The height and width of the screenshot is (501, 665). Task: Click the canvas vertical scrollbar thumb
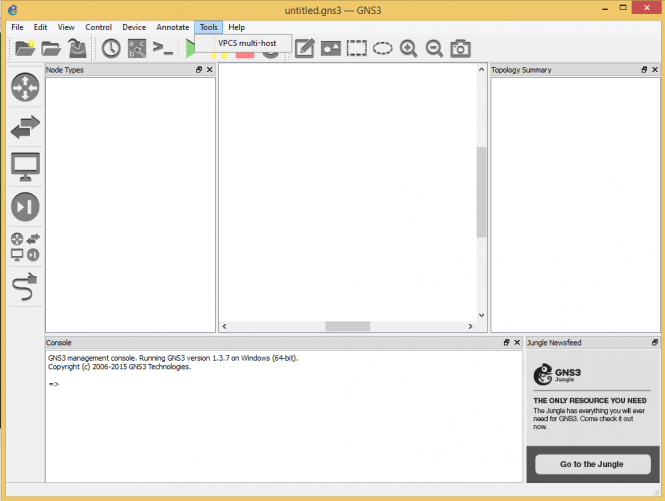point(481,192)
